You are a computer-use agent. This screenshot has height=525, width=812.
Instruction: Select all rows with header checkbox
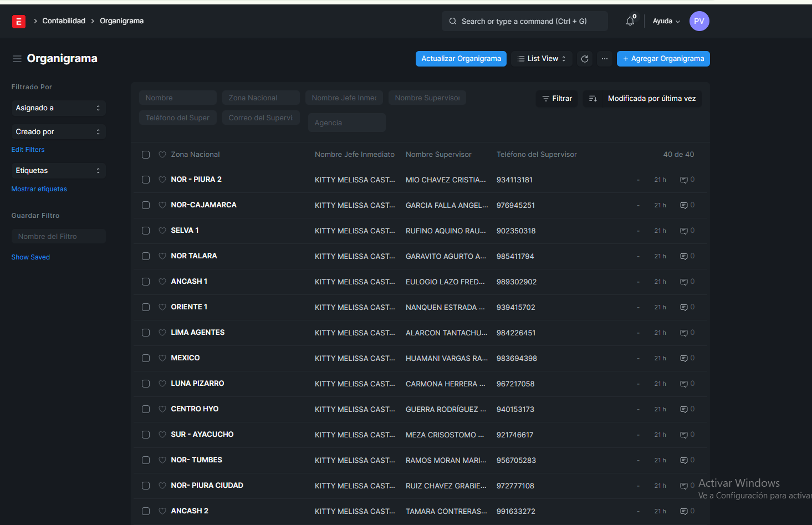[146, 155]
